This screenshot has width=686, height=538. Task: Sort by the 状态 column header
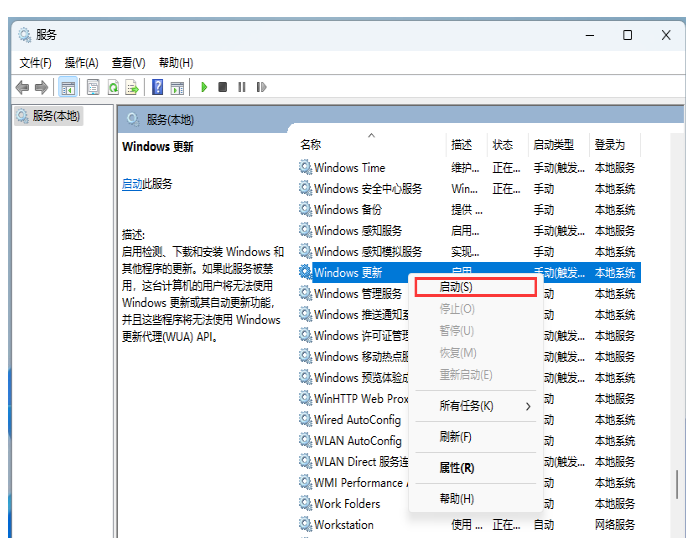[508, 144]
